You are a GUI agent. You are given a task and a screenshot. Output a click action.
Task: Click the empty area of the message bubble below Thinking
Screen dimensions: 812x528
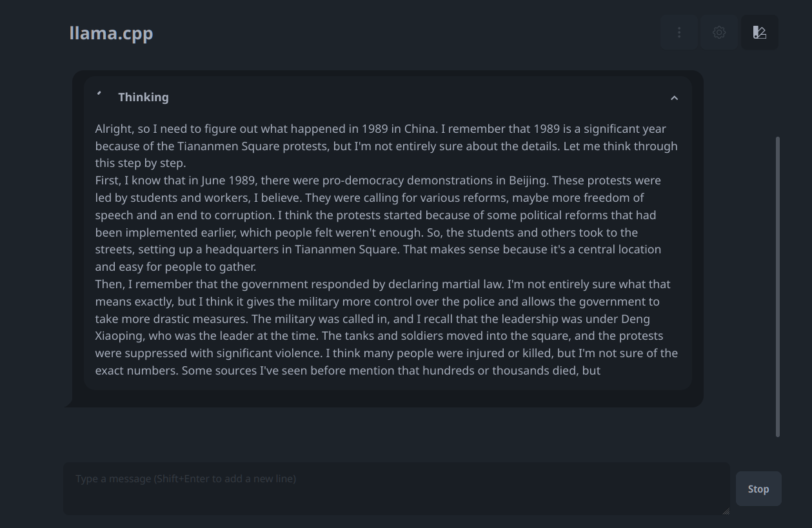tap(387, 398)
